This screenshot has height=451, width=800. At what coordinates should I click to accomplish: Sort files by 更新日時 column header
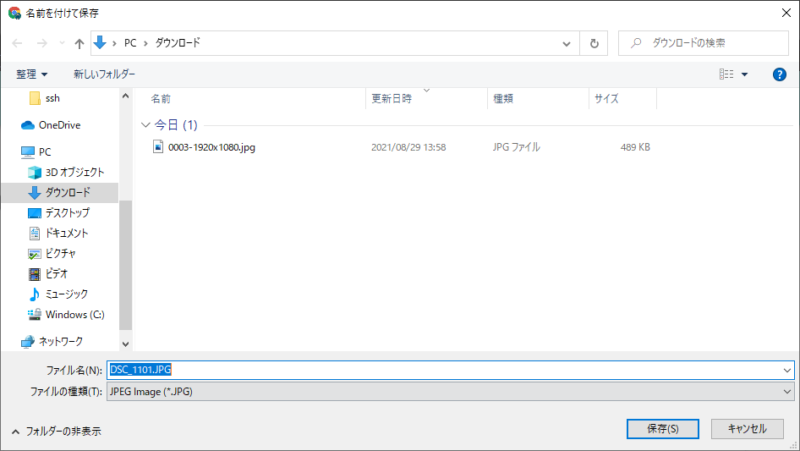392,99
